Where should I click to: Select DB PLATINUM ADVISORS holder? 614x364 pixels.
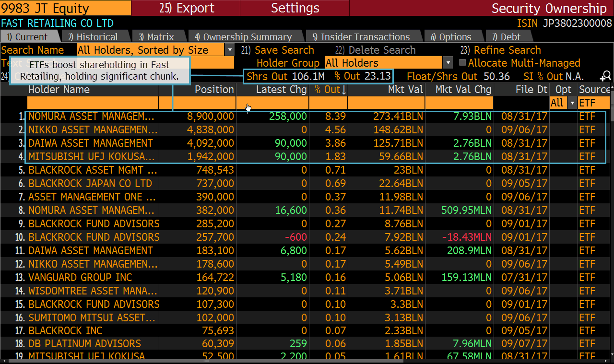(x=84, y=343)
